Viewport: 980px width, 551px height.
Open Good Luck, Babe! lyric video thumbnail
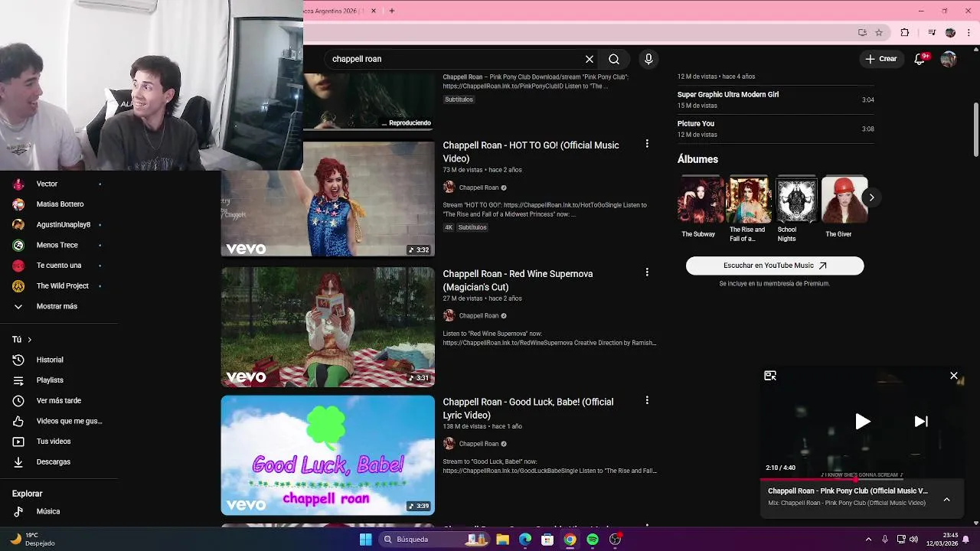click(328, 455)
